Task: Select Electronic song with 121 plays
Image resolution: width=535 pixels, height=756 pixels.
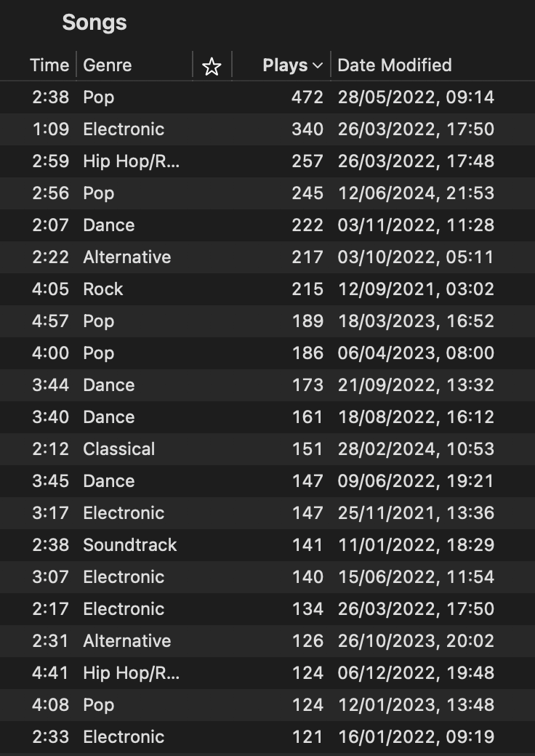Action: click(267, 736)
